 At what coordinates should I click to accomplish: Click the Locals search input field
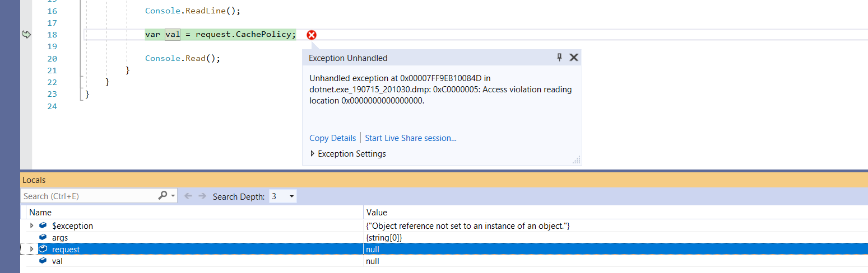point(90,196)
